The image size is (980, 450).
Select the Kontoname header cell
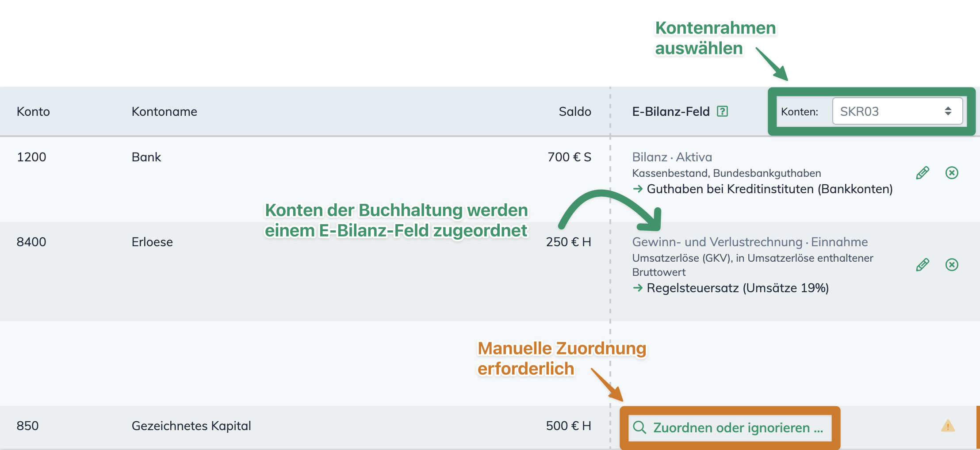tap(164, 111)
